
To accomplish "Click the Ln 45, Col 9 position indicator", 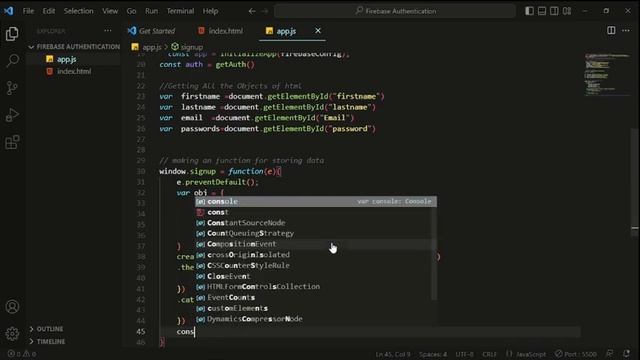I will pos(393,354).
